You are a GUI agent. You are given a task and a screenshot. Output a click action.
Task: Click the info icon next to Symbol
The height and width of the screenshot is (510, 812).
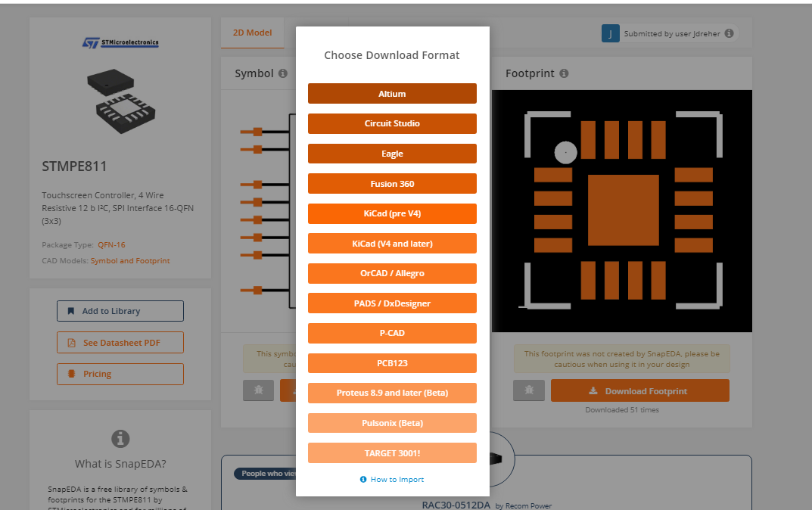pos(283,73)
